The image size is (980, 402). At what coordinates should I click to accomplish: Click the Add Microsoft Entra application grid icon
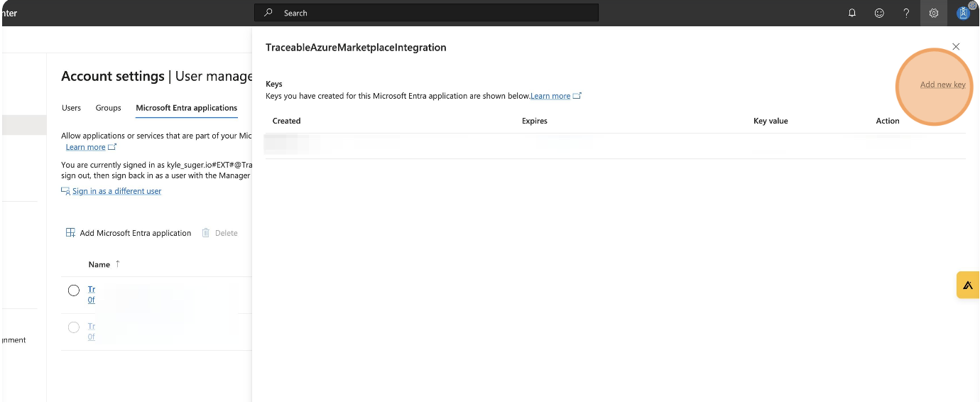pyautogui.click(x=70, y=233)
